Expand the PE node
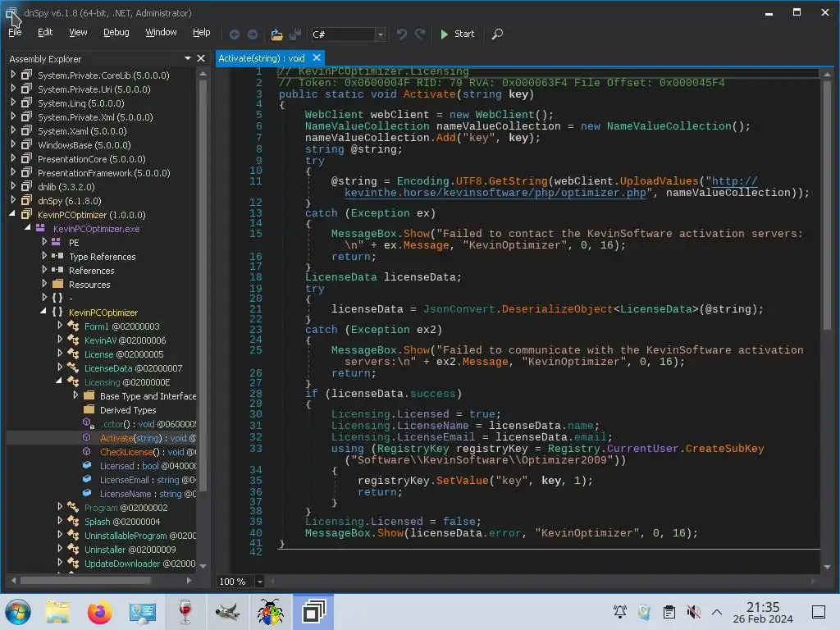 [x=44, y=242]
